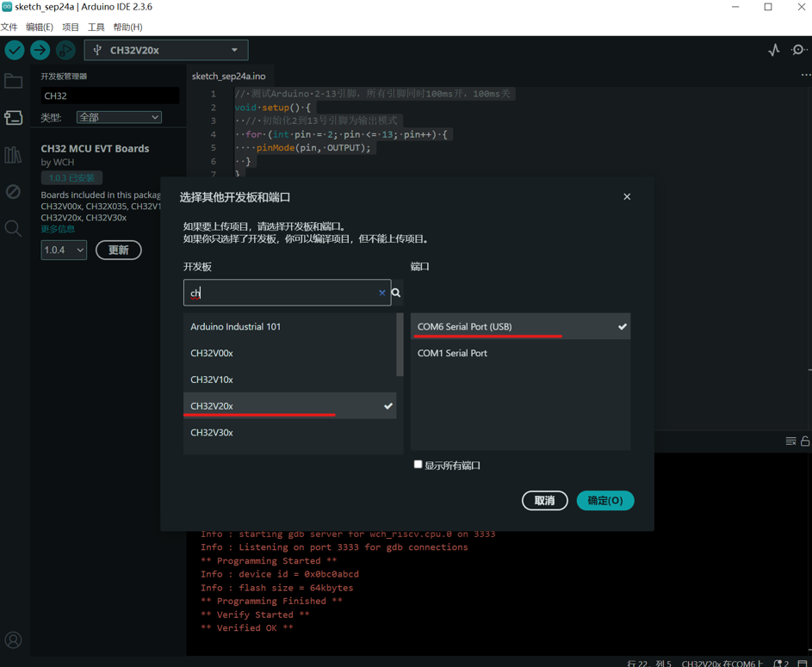Viewport: 812px width, 667px height.
Task: Clear the board search text with X
Action: pyautogui.click(x=382, y=293)
